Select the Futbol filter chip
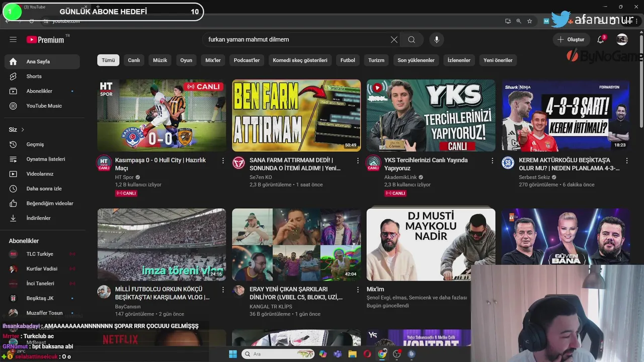The image size is (644, 362). [348, 60]
